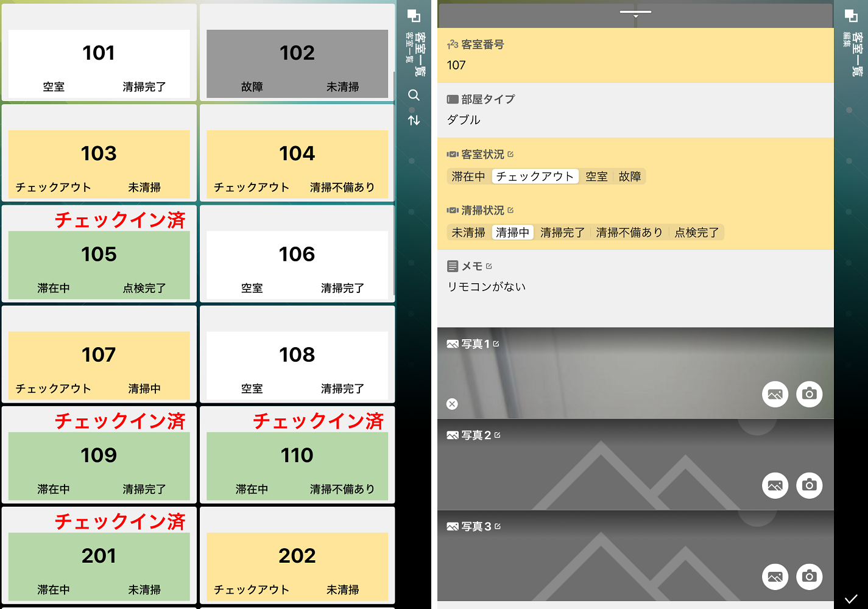The height and width of the screenshot is (609, 868).
Task: Choose gallery image for 写真1
Action: (775, 394)
